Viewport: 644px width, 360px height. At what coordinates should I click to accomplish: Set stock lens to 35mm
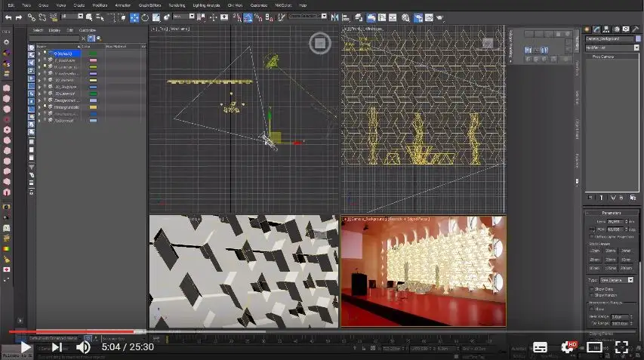(611, 260)
